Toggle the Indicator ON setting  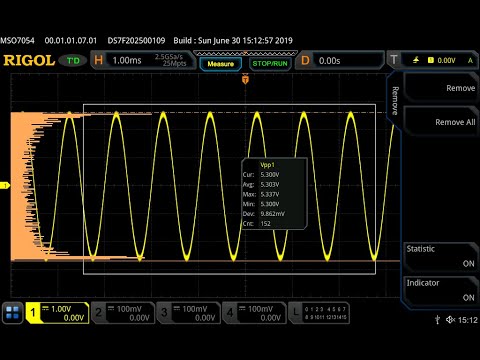(x=441, y=291)
